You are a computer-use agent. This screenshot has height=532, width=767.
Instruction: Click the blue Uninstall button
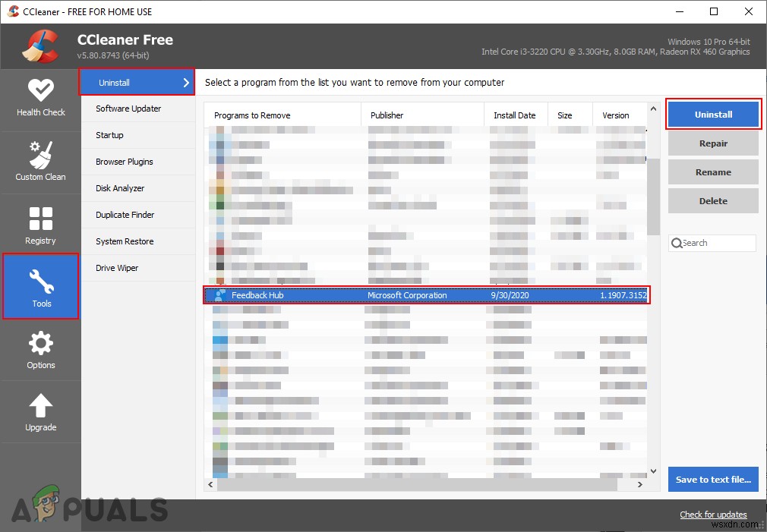[x=713, y=115]
